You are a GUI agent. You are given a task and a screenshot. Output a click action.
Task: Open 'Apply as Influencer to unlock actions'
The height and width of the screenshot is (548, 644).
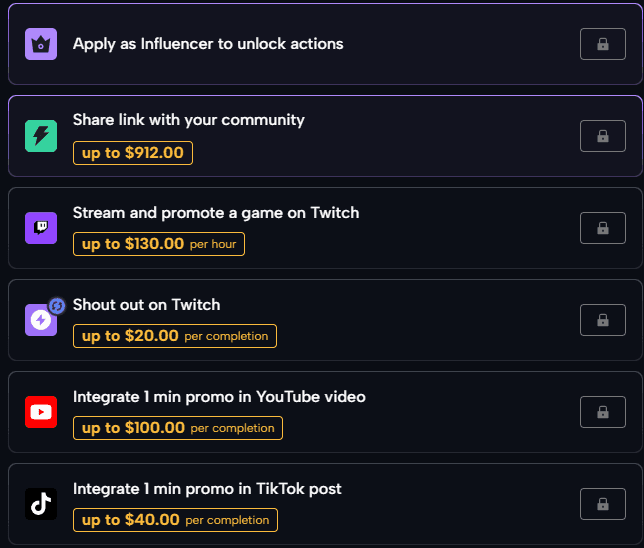208,44
